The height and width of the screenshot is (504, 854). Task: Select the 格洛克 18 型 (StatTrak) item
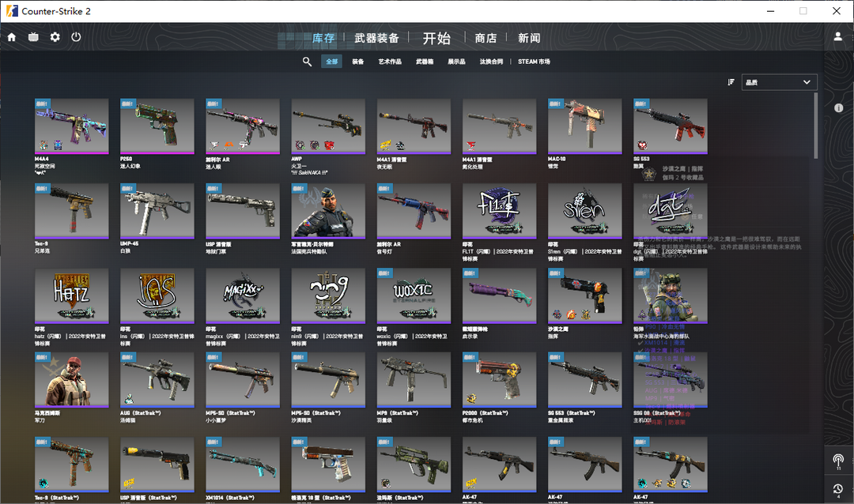tap(328, 465)
